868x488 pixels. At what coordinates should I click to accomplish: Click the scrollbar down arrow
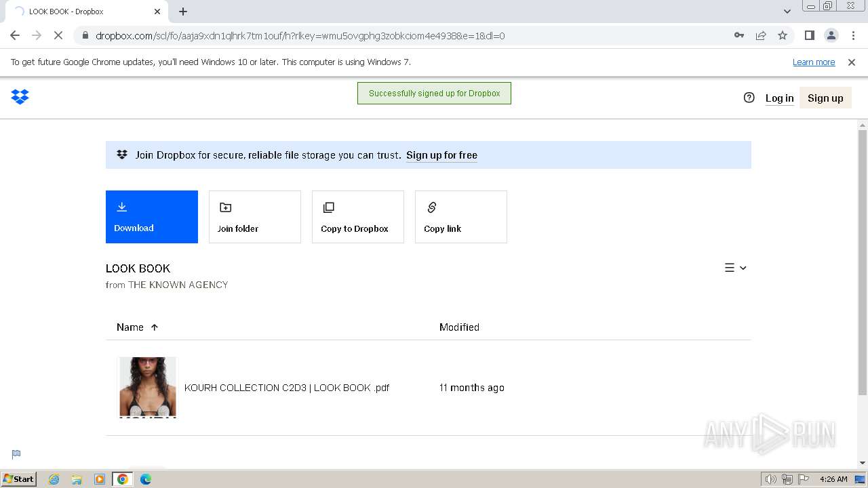[863, 463]
